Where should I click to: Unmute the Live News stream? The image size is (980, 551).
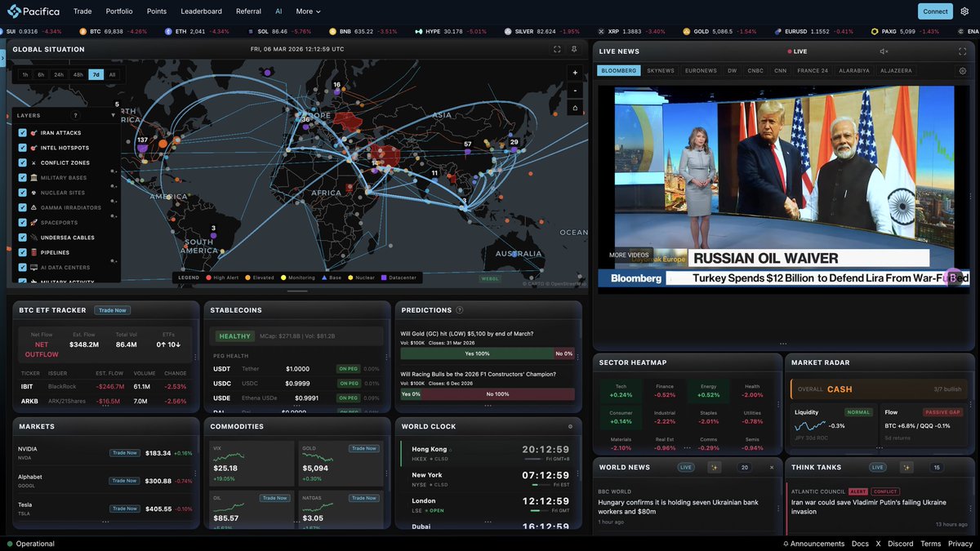click(x=883, y=51)
